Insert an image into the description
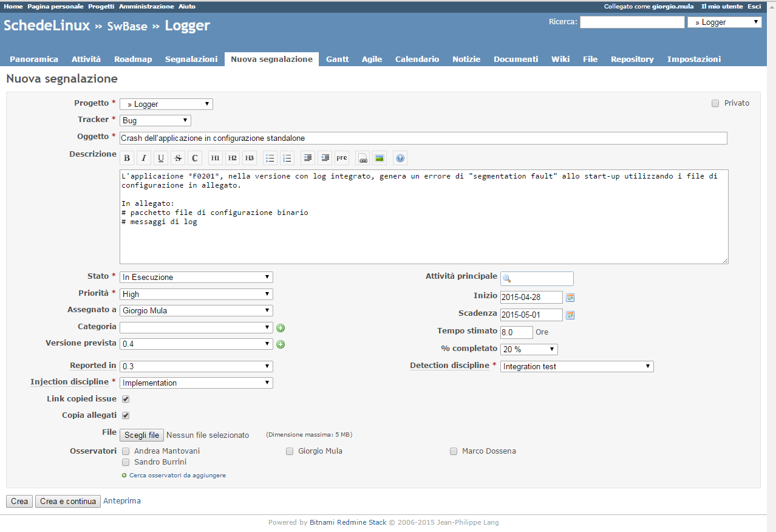Screen dimensions: 776x532 (x=379, y=158)
